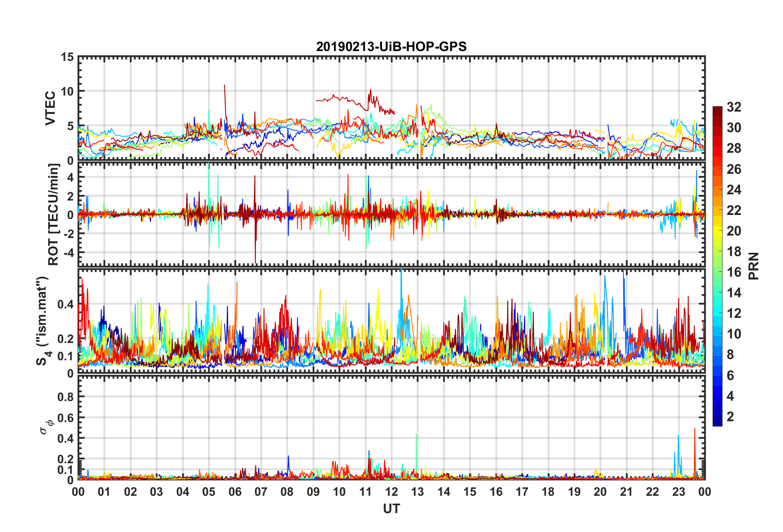
Task: Select colorbar tick label 32
Action: [734, 107]
